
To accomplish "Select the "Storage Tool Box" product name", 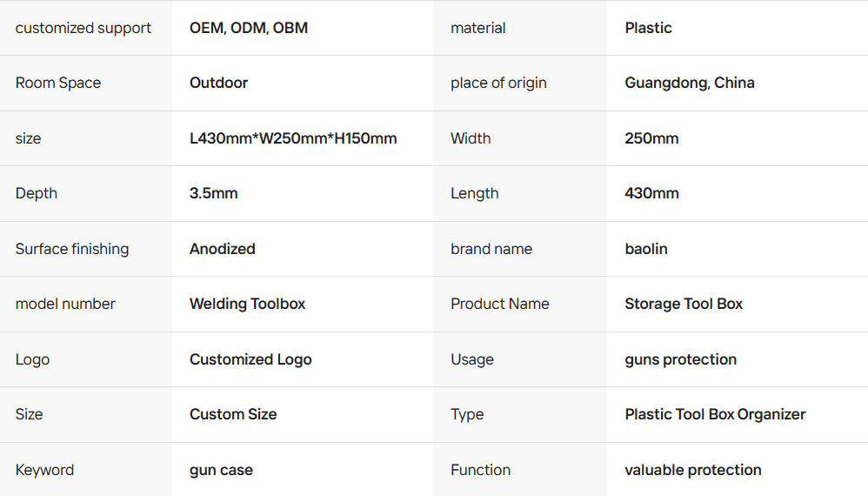I will coord(684,304).
